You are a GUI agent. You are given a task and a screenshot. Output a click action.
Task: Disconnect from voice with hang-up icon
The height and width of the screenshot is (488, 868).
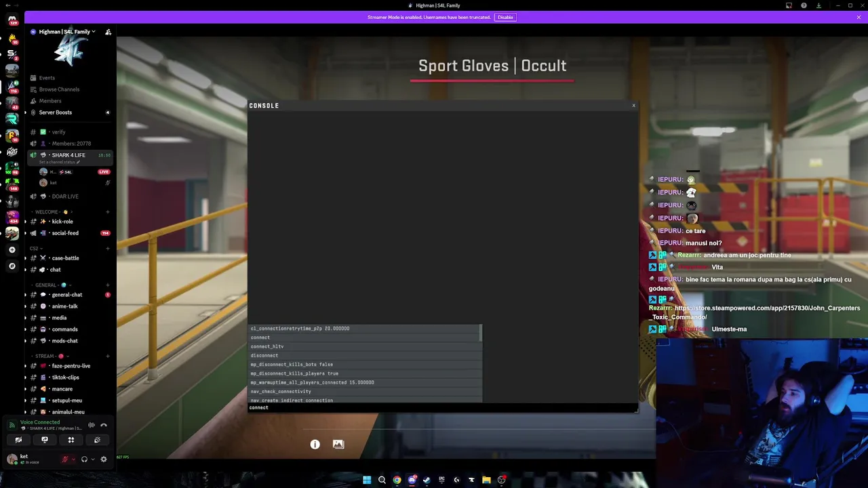[x=104, y=425]
